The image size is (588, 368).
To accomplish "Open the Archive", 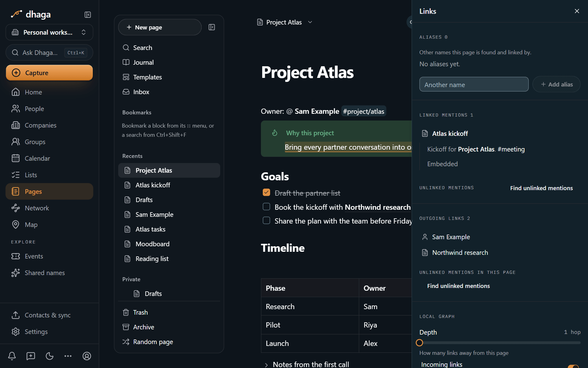I will tap(169, 327).
